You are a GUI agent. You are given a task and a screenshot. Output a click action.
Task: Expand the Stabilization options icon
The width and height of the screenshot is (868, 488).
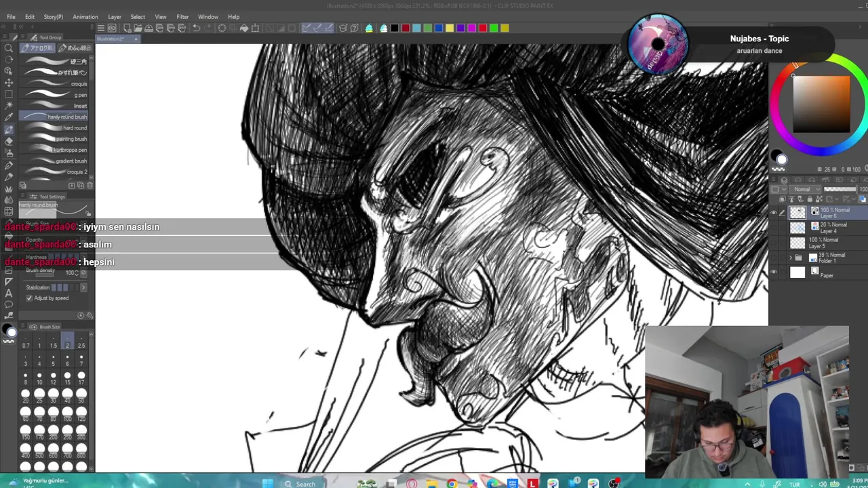coord(83,287)
